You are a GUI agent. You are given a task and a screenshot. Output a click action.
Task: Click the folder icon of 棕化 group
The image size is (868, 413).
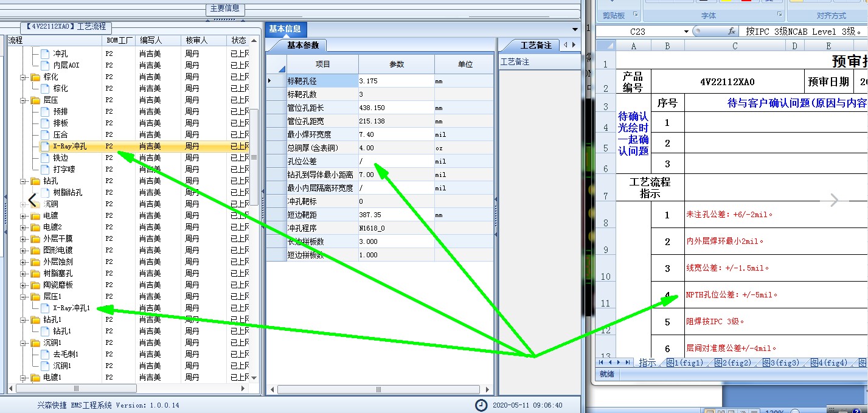coord(35,77)
